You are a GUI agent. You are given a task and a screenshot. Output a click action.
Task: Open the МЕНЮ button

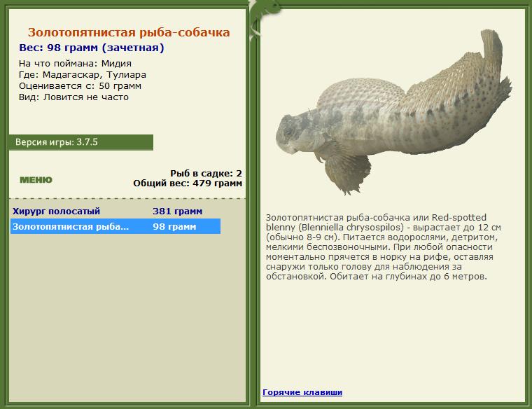click(x=36, y=179)
